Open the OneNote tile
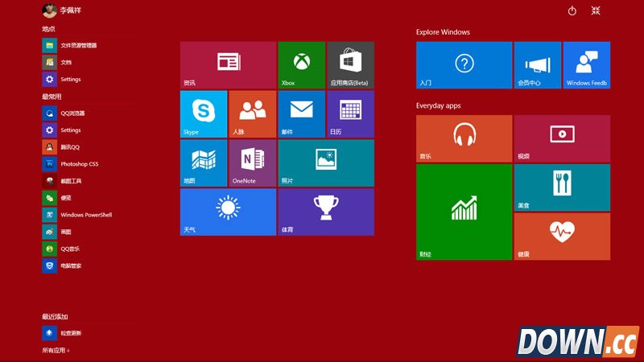 pyautogui.click(x=252, y=162)
